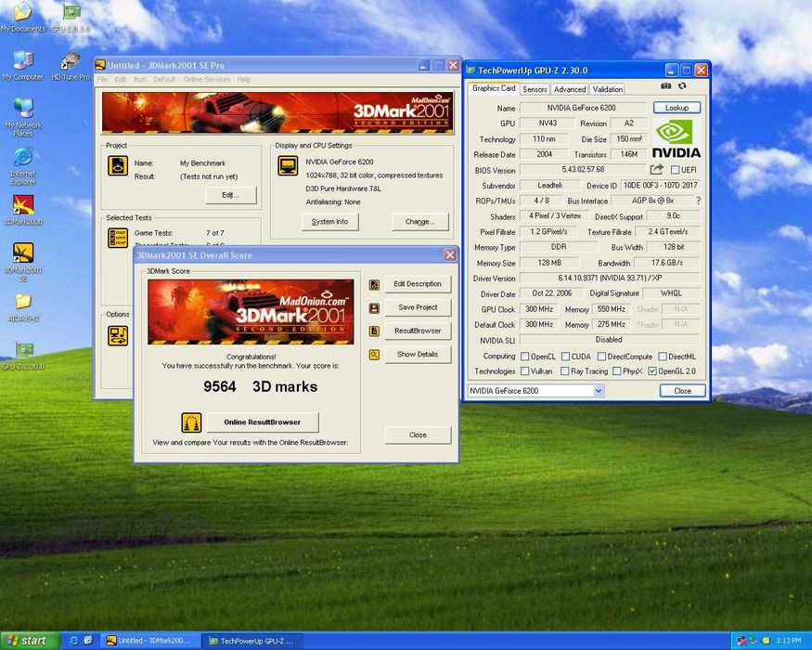812x650 pixels.
Task: Switch to TechPowerUp GPU-Z taskbar button
Action: point(251,641)
